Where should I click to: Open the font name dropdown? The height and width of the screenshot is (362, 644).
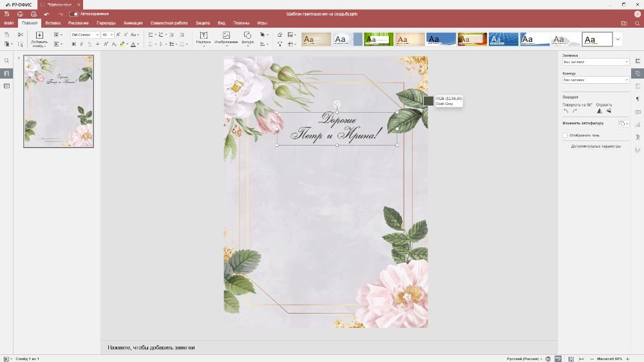coord(84,35)
